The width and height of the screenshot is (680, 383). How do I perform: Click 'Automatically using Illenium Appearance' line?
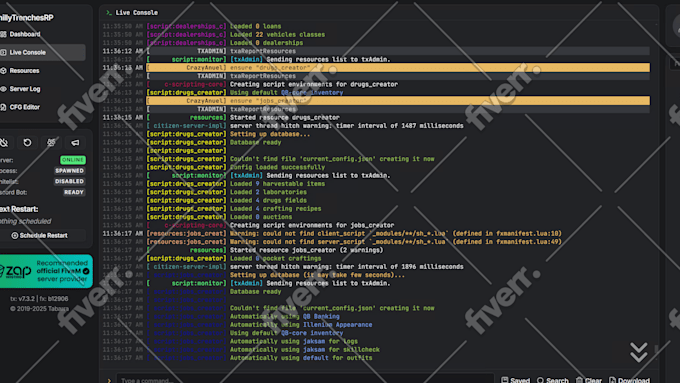tap(301, 325)
